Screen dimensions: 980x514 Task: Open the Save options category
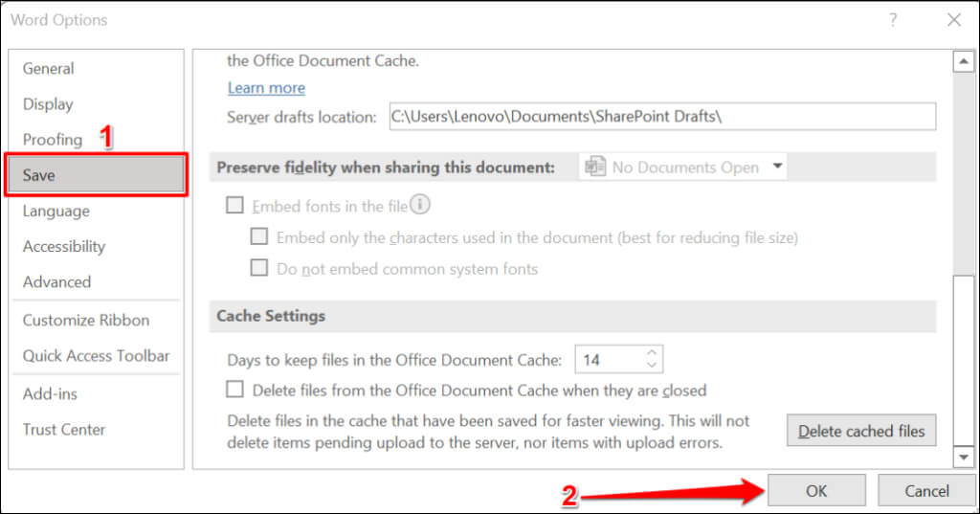[96, 175]
